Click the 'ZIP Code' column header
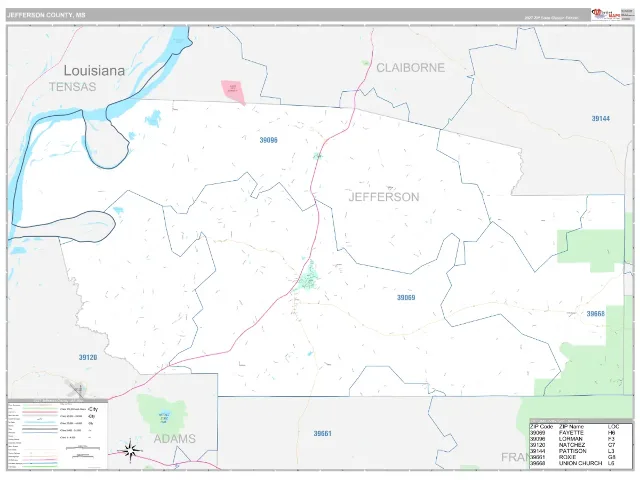This screenshot has width=640, height=480. pos(542,427)
